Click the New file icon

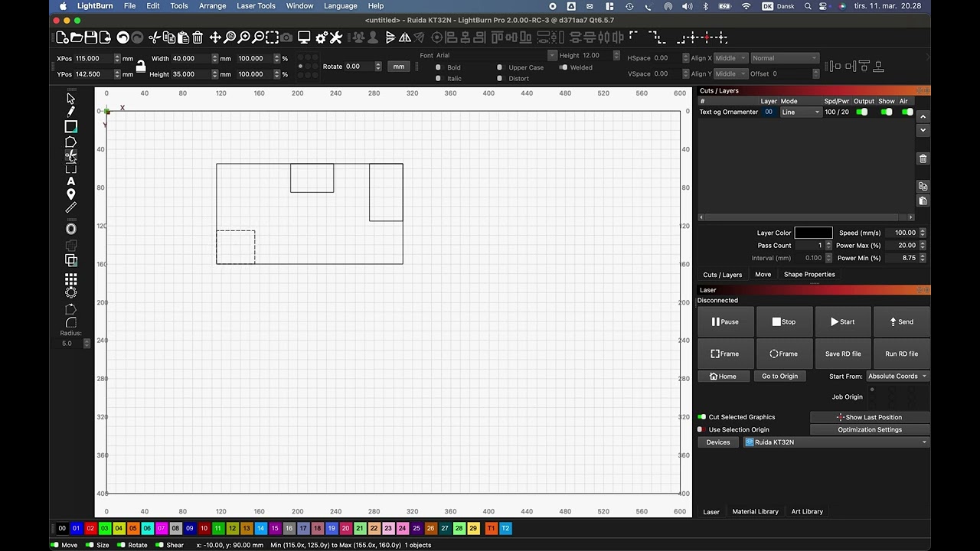63,37
